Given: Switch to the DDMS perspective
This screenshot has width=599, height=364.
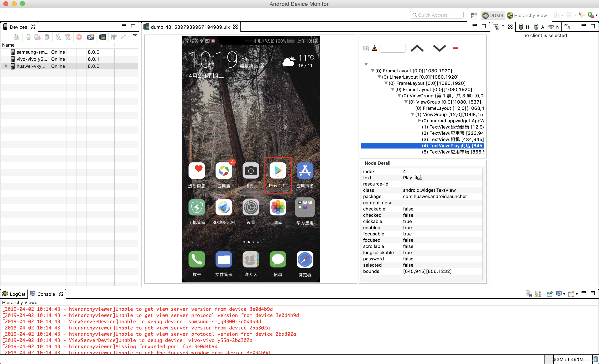Looking at the screenshot, I should pos(493,15).
